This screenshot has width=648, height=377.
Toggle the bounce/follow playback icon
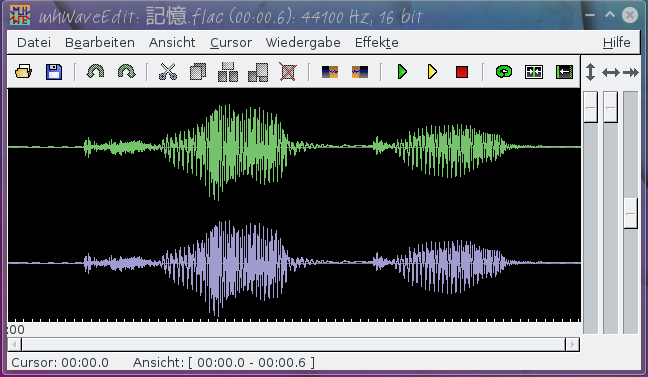point(564,72)
